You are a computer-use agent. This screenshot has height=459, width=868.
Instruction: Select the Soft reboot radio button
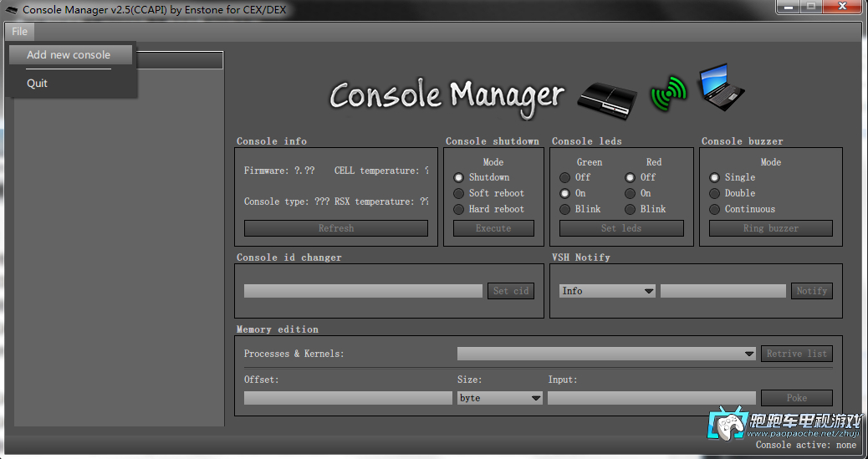click(x=458, y=193)
